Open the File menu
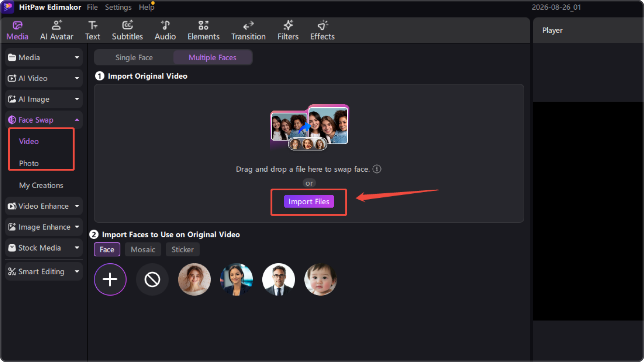This screenshot has height=362, width=644. coord(92,7)
